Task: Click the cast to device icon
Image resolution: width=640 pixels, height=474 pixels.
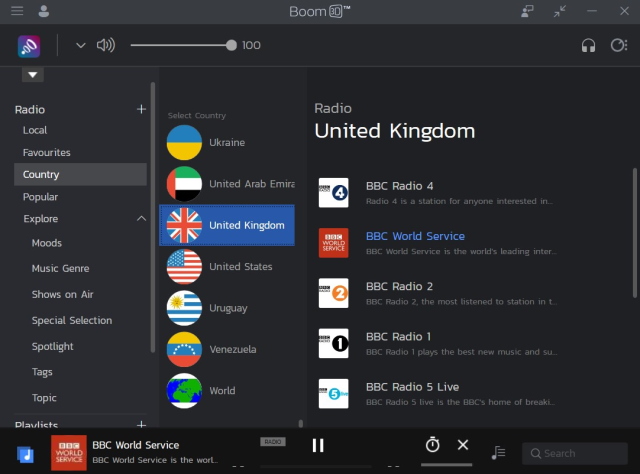Action: click(527, 11)
